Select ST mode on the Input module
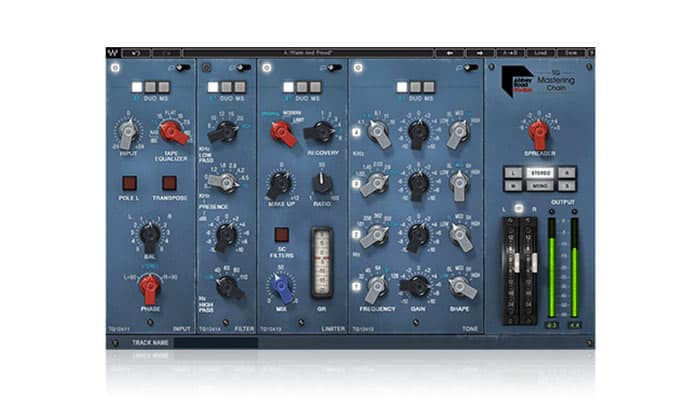This screenshot has height=400, width=700. (x=137, y=87)
